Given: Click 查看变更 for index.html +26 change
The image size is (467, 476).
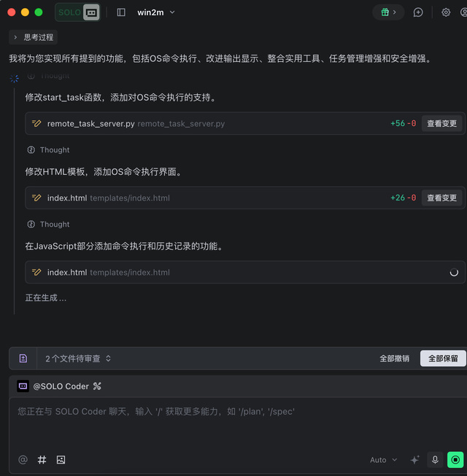Looking at the screenshot, I should point(441,198).
